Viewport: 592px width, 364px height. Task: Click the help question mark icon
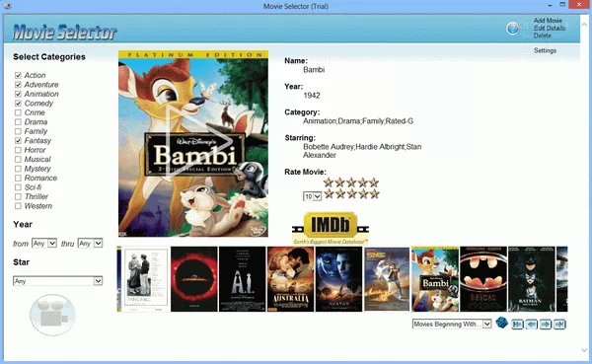coord(513,28)
